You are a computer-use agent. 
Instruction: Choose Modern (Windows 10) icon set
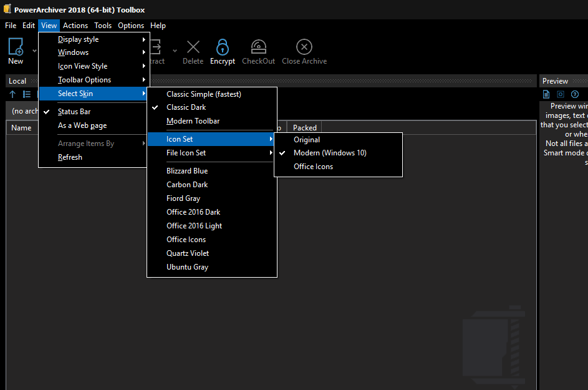(x=338, y=153)
